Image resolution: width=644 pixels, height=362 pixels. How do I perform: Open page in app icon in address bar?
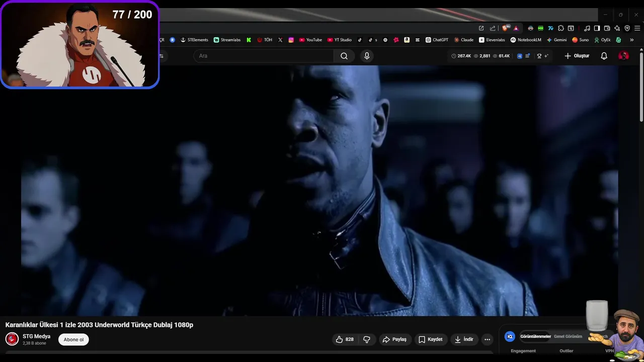tap(481, 28)
